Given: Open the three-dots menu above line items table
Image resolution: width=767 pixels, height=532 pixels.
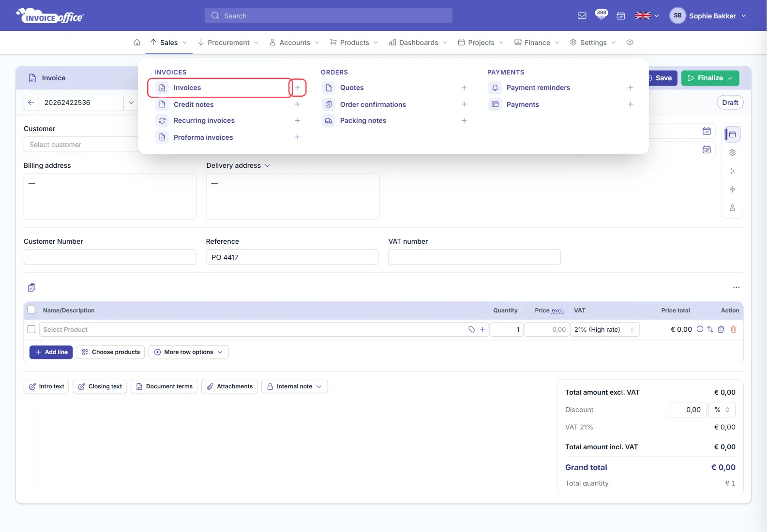Looking at the screenshot, I should (737, 287).
